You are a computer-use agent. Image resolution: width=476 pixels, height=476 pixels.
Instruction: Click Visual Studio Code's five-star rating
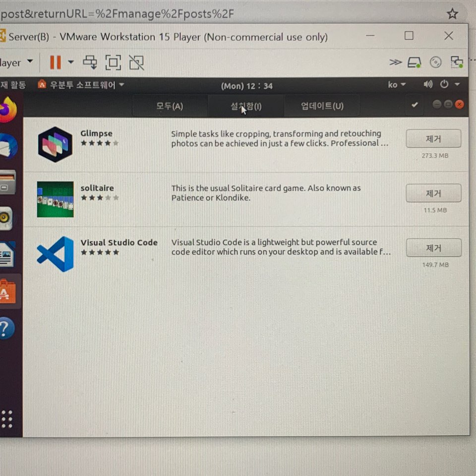tap(100, 252)
